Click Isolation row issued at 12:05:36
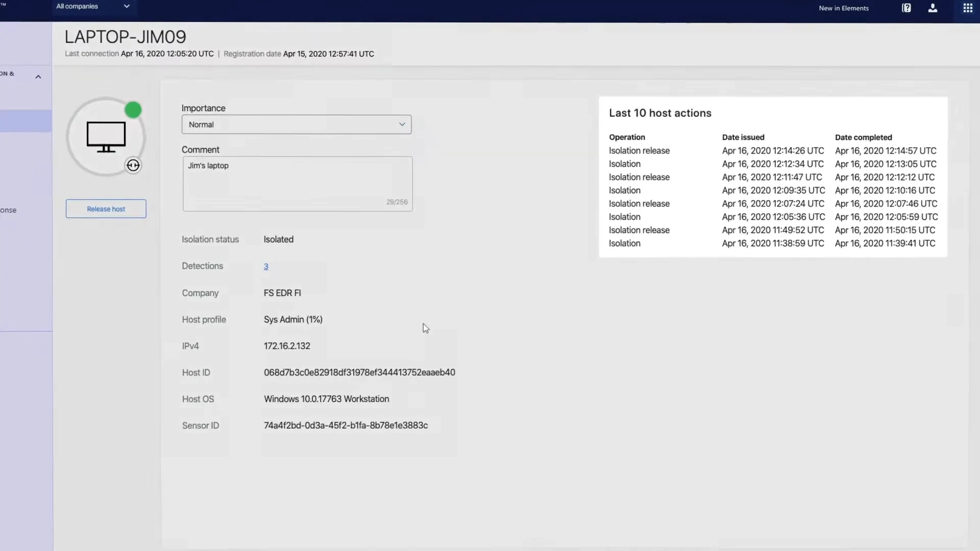Viewport: 980px width, 551px height. tap(773, 217)
